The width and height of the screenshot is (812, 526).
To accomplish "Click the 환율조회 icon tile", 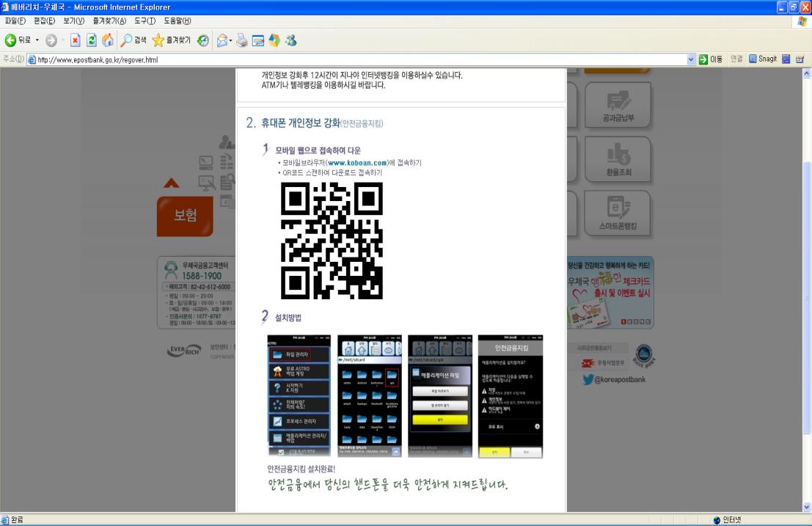I will [x=618, y=159].
